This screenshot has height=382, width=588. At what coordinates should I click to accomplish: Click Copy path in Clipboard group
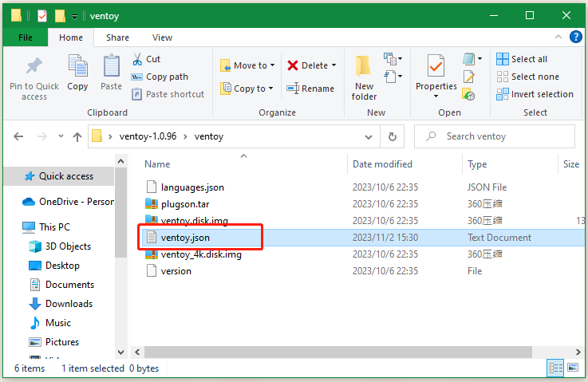point(160,77)
